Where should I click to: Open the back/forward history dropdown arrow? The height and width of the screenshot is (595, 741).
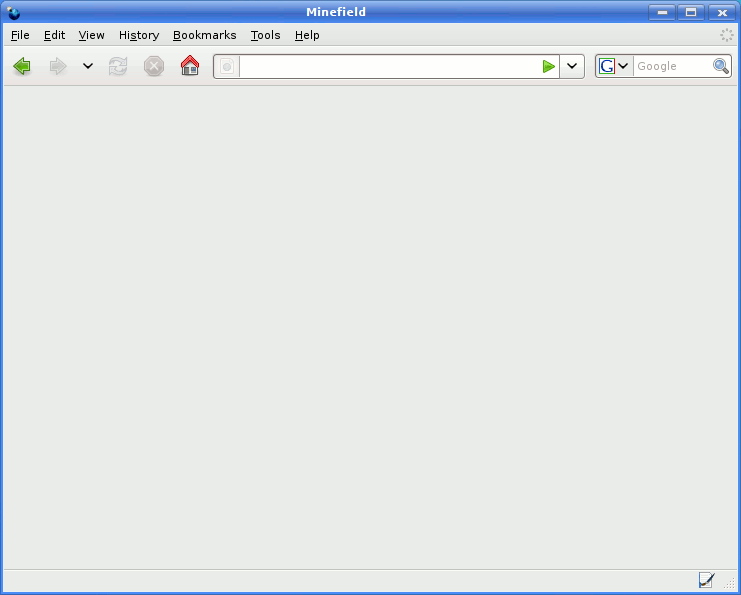click(x=88, y=66)
